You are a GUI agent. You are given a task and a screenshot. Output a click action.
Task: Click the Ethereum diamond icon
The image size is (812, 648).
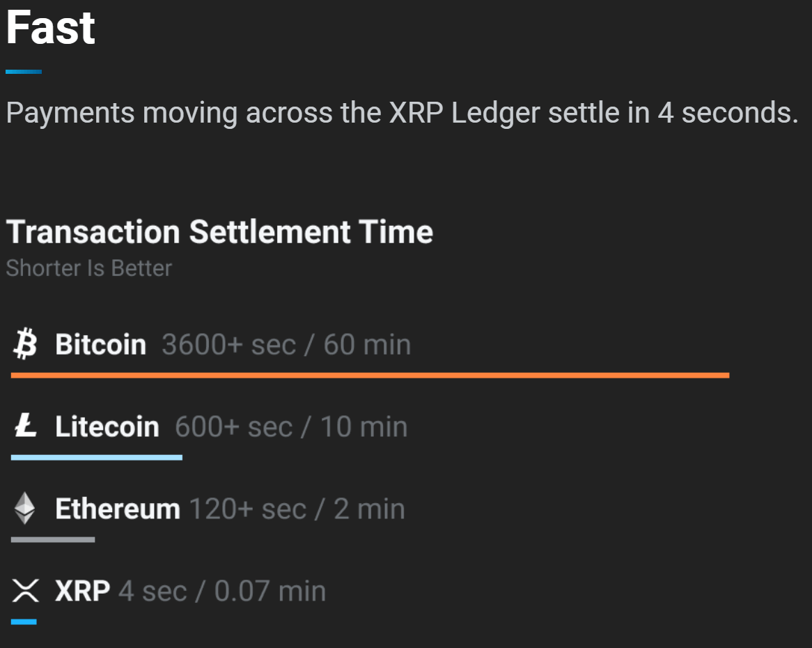pos(25,508)
